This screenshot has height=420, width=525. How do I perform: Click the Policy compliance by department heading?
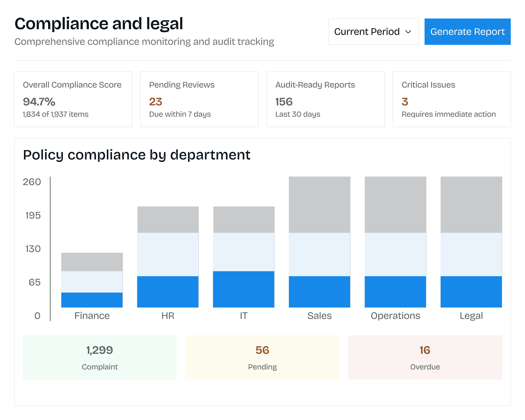click(x=137, y=155)
